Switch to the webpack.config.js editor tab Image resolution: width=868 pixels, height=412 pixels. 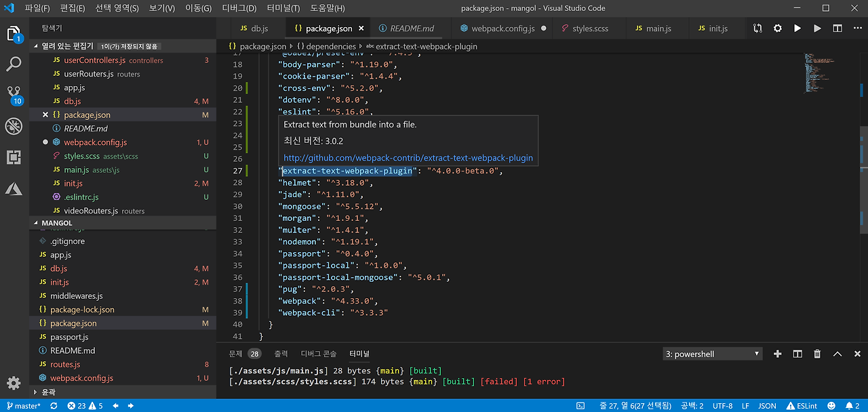point(502,28)
